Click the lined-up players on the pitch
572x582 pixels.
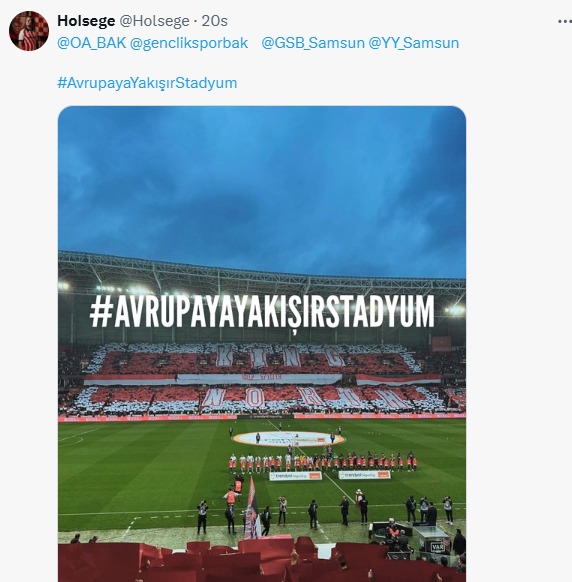point(322,462)
